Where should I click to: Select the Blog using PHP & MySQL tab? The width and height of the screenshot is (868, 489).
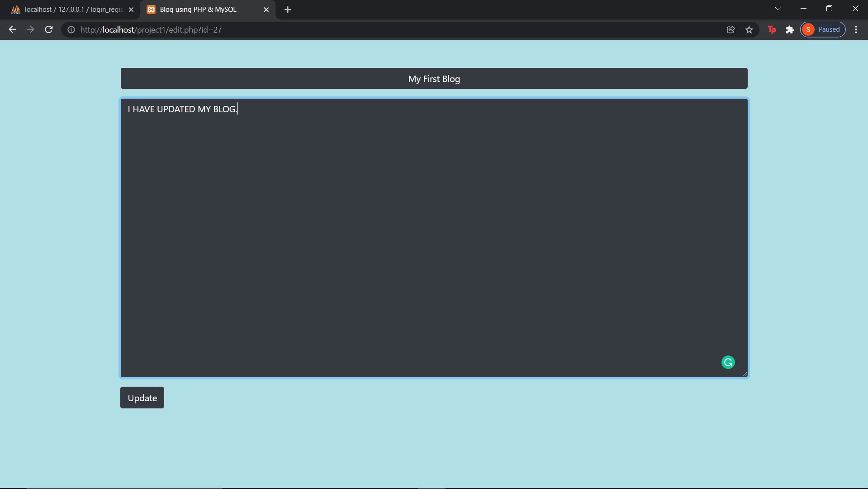(199, 9)
